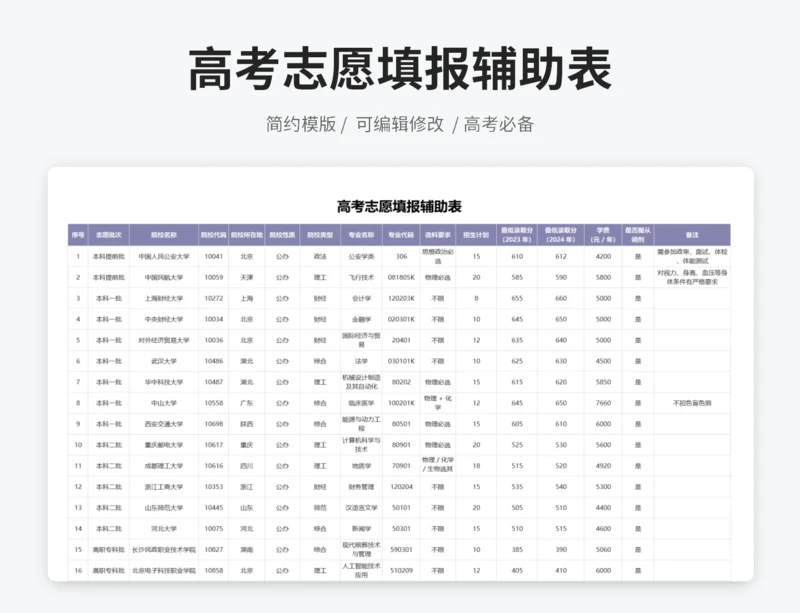Select the '招生计划' column header
Image resolution: width=800 pixels, height=613 pixels.
[476, 235]
